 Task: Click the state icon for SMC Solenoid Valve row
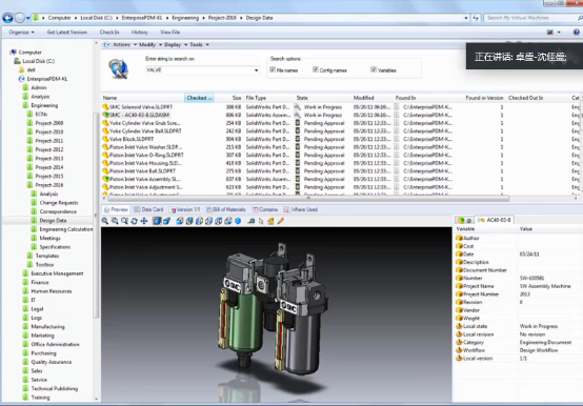[297, 107]
